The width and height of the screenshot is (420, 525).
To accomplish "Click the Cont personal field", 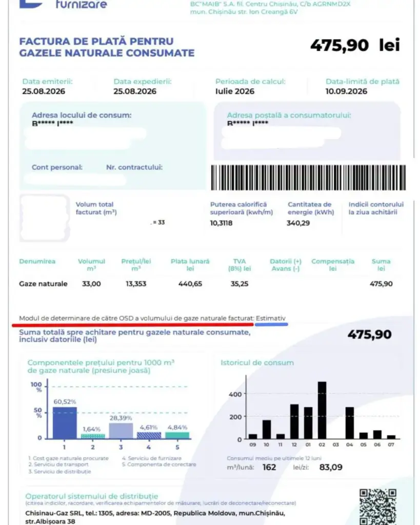I will (57, 168).
